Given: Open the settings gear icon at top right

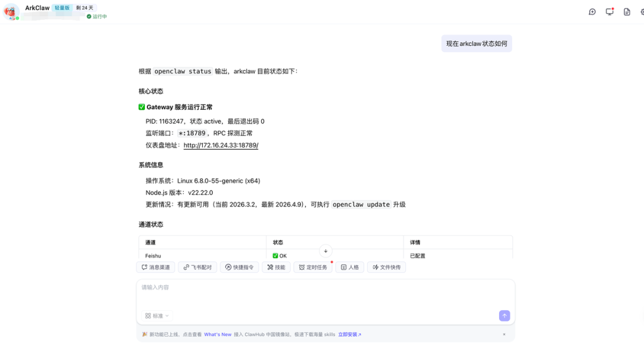Looking at the screenshot, I should [x=642, y=12].
